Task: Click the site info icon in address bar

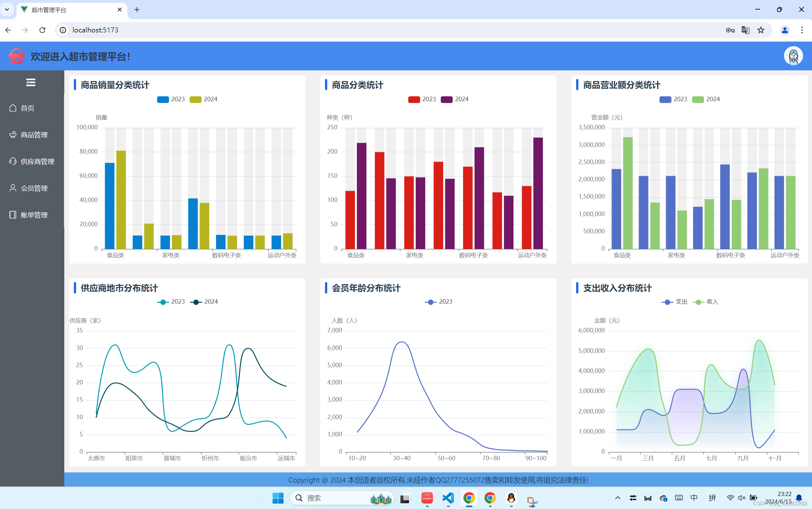Action: click(63, 30)
